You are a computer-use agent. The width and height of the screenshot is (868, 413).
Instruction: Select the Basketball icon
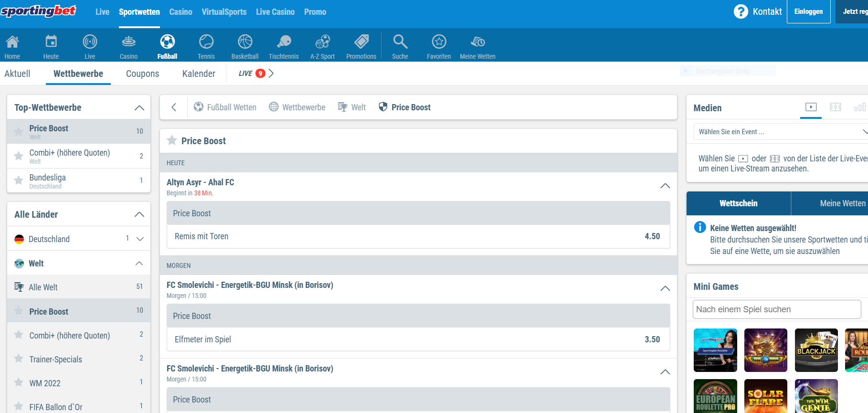245,42
